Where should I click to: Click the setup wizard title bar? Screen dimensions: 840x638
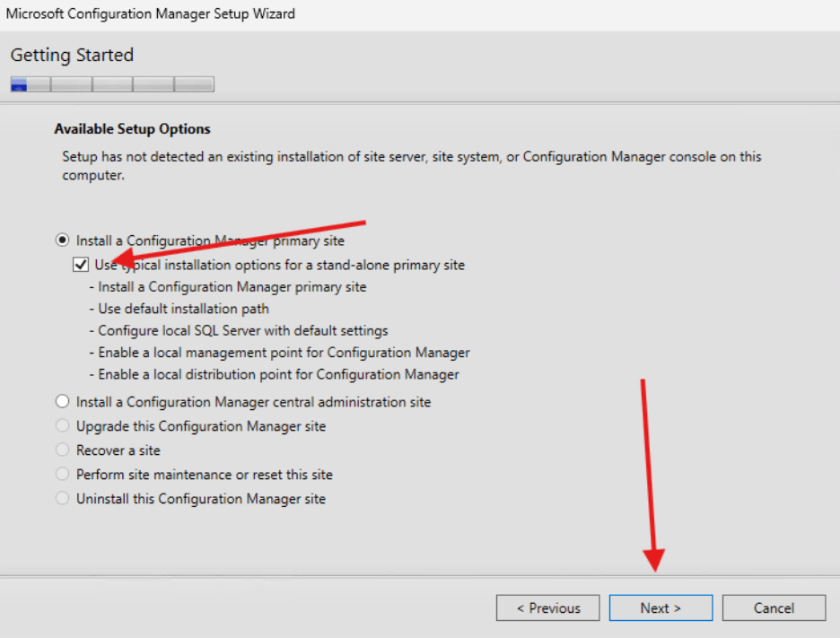[151, 13]
